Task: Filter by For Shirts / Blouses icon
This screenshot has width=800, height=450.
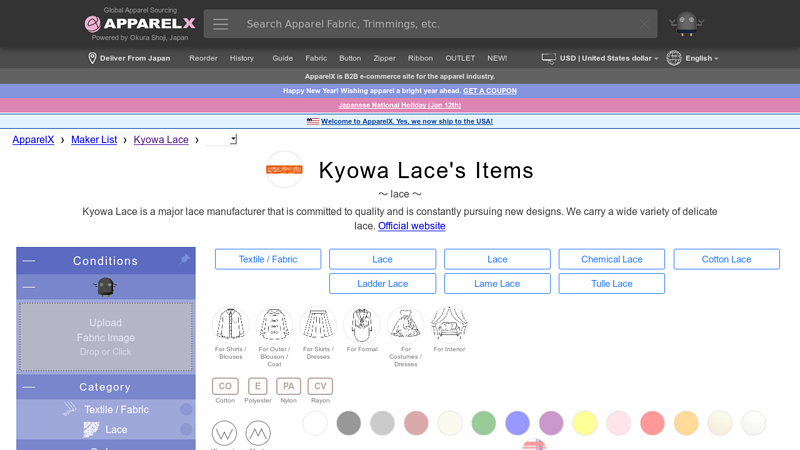Action: 231,324
